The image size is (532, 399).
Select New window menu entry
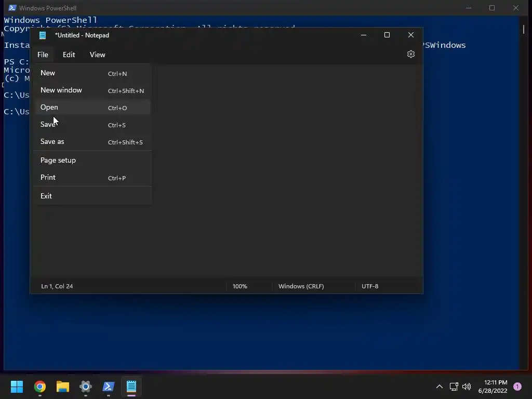coord(92,90)
